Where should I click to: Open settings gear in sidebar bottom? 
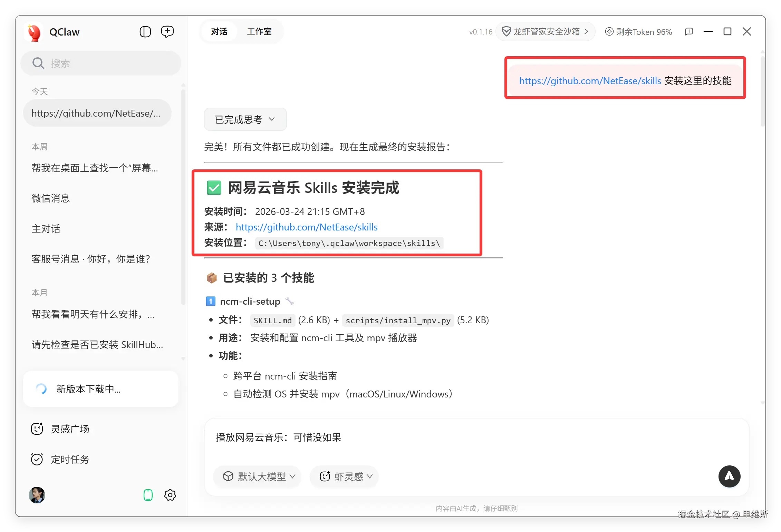pyautogui.click(x=170, y=495)
